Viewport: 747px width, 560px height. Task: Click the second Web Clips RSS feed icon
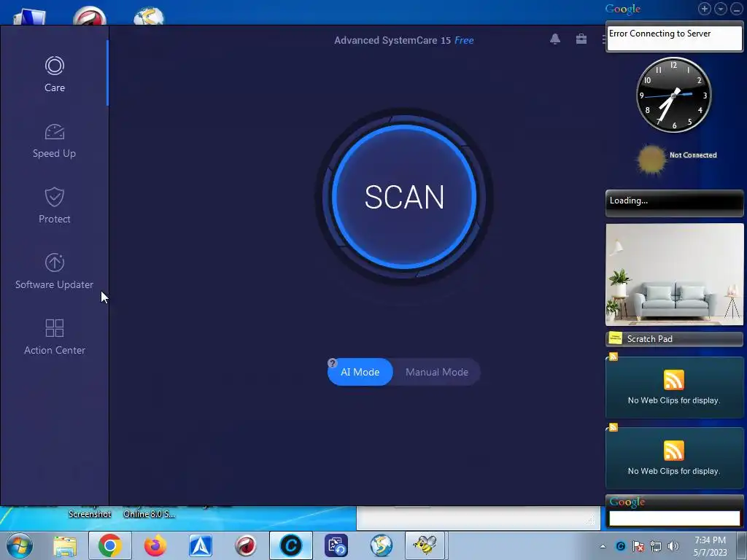[x=673, y=451]
